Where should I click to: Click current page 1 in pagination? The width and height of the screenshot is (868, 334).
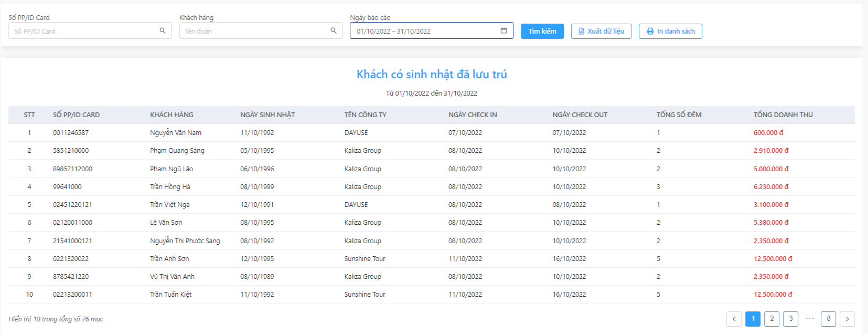(753, 319)
